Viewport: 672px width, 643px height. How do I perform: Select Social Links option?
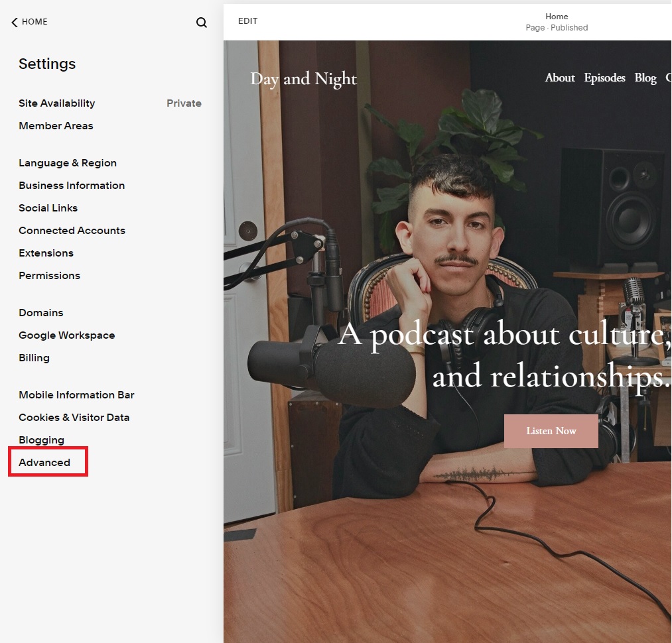tap(48, 208)
